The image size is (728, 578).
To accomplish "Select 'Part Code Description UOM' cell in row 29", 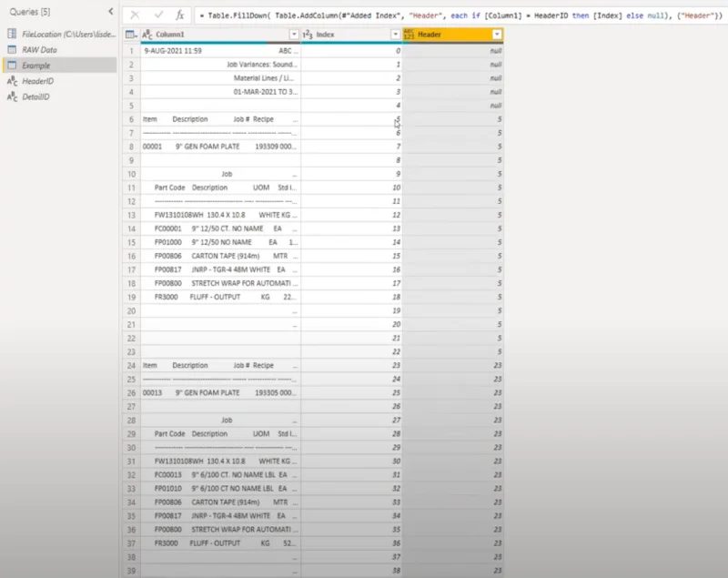I will coord(220,433).
